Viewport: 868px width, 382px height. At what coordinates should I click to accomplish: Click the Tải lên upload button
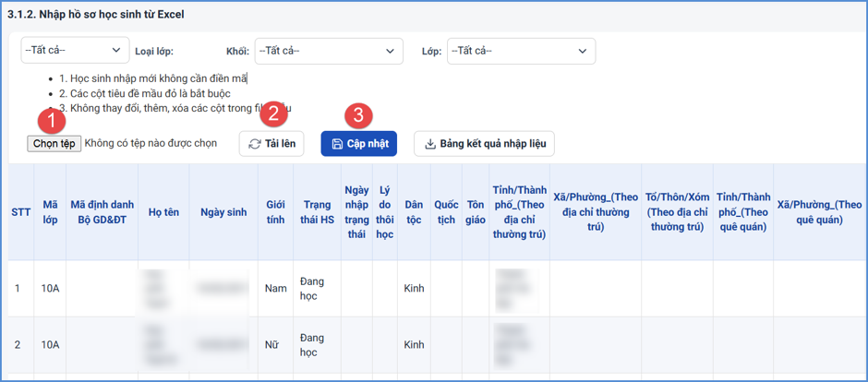[x=271, y=144]
